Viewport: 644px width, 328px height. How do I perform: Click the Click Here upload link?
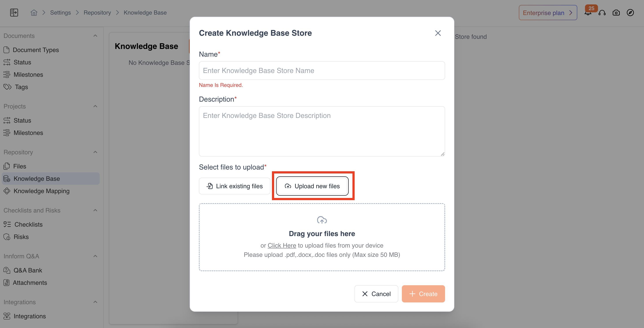(282, 245)
